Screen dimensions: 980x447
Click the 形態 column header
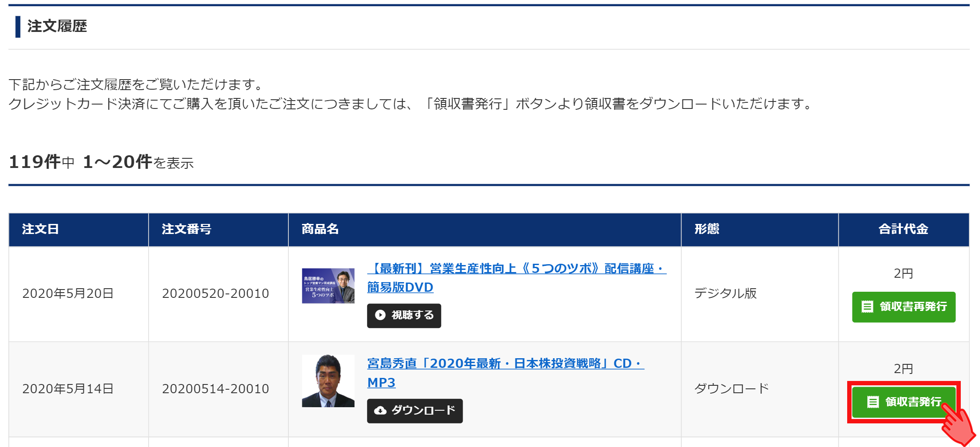706,229
